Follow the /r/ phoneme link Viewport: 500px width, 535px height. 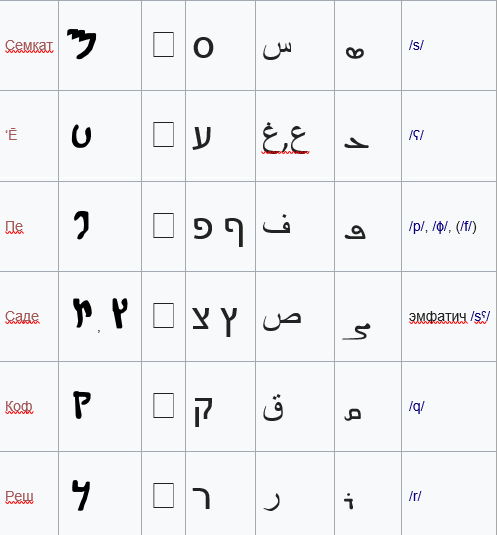tap(415, 496)
